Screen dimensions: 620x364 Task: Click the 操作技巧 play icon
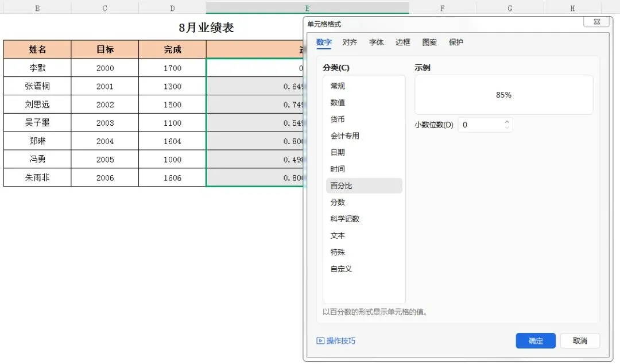(x=320, y=340)
